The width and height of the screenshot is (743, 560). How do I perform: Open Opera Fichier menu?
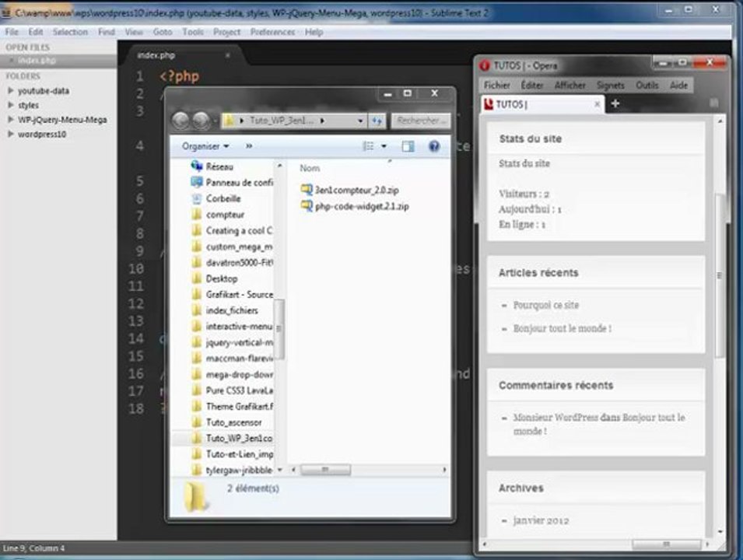[496, 86]
